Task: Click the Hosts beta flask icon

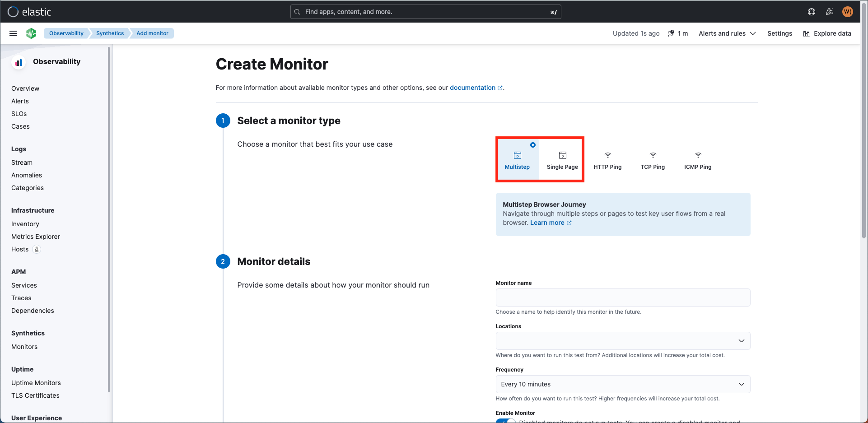Action: [x=37, y=249]
